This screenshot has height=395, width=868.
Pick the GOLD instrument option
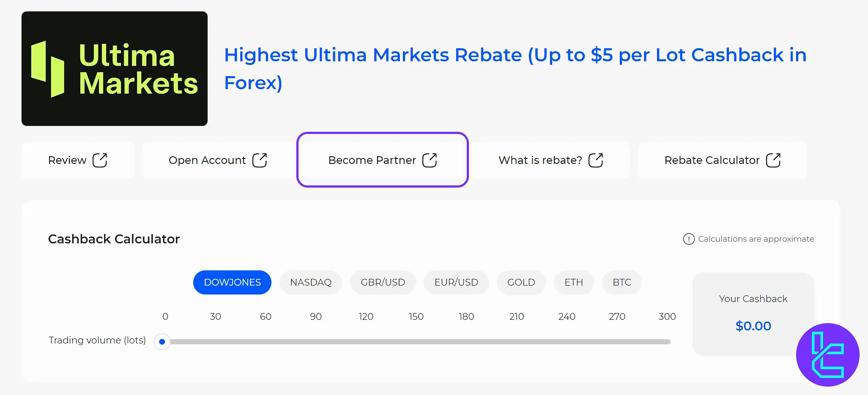point(521,282)
